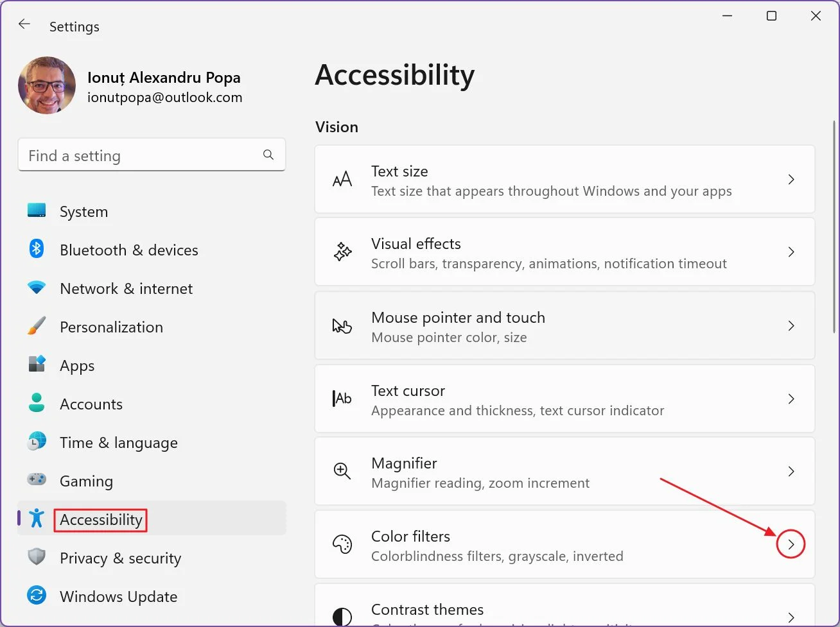Screen dimensions: 840x627
Task: Select the Time & language globe icon
Action: point(37,442)
